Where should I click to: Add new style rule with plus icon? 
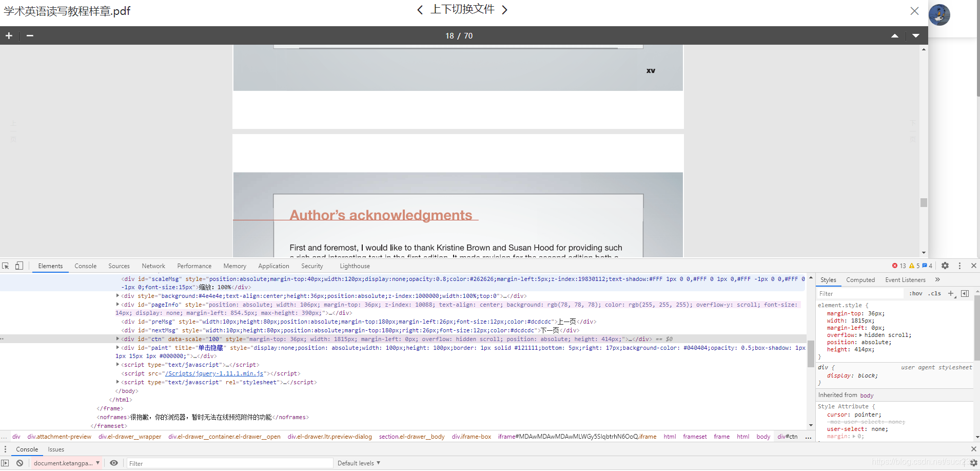tap(951, 293)
